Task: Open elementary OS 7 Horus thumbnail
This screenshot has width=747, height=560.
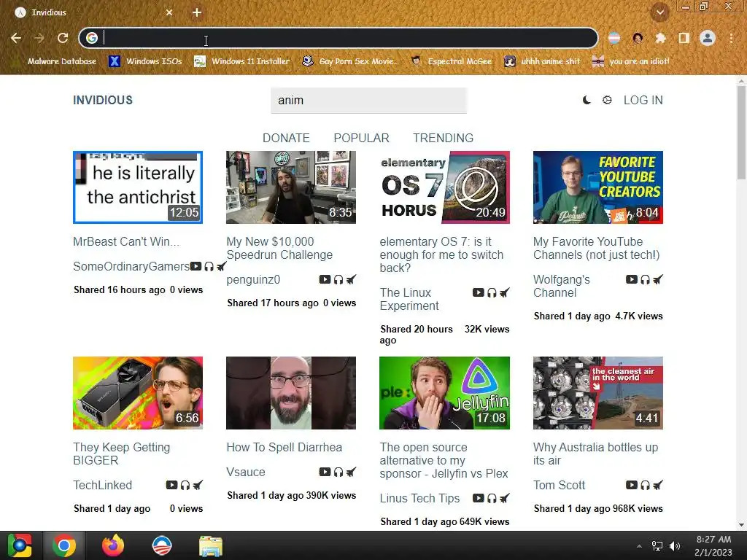Action: click(x=444, y=187)
